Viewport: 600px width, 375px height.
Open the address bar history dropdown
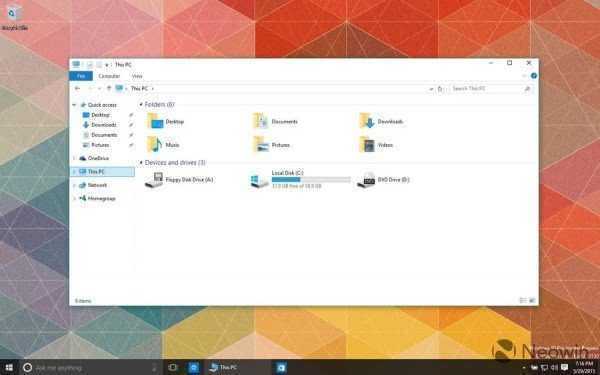pos(431,89)
